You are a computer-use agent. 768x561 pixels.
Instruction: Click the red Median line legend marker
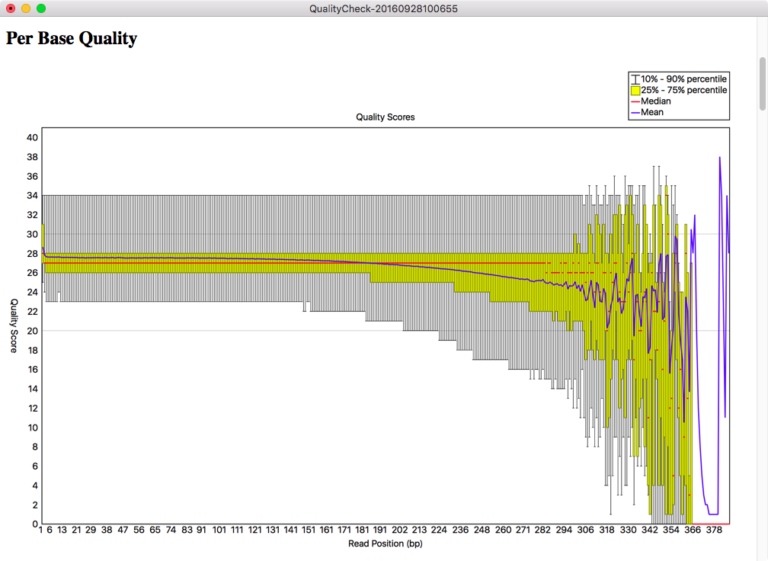point(635,101)
